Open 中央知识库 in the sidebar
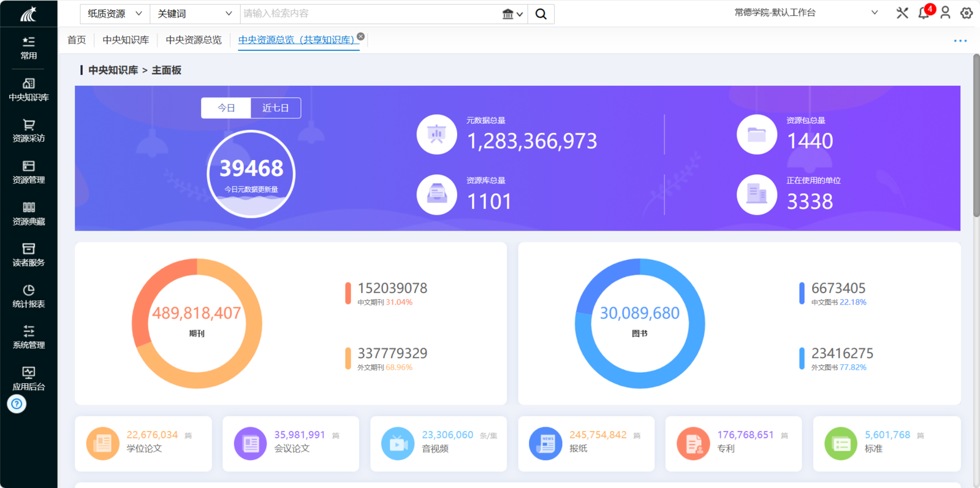Viewport: 980px width, 488px height. pos(28,90)
